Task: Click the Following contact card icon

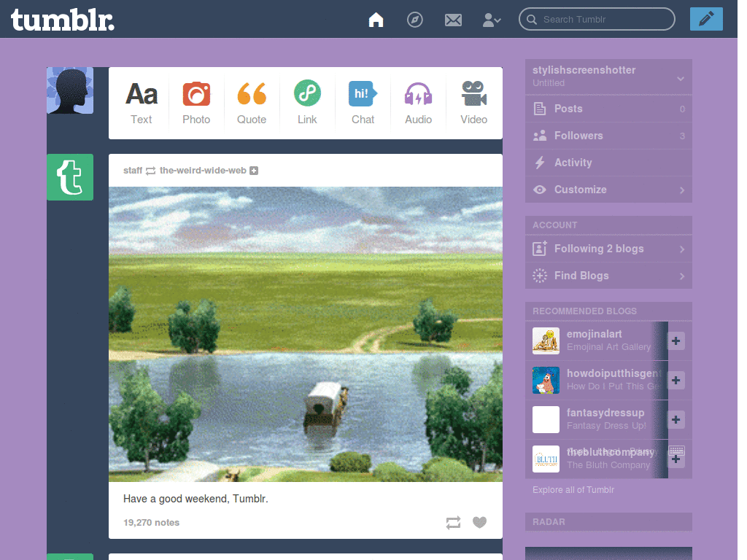Action: click(x=540, y=249)
